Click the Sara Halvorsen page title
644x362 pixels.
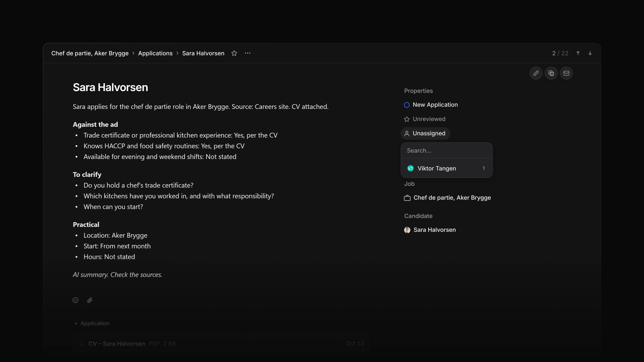click(x=110, y=87)
